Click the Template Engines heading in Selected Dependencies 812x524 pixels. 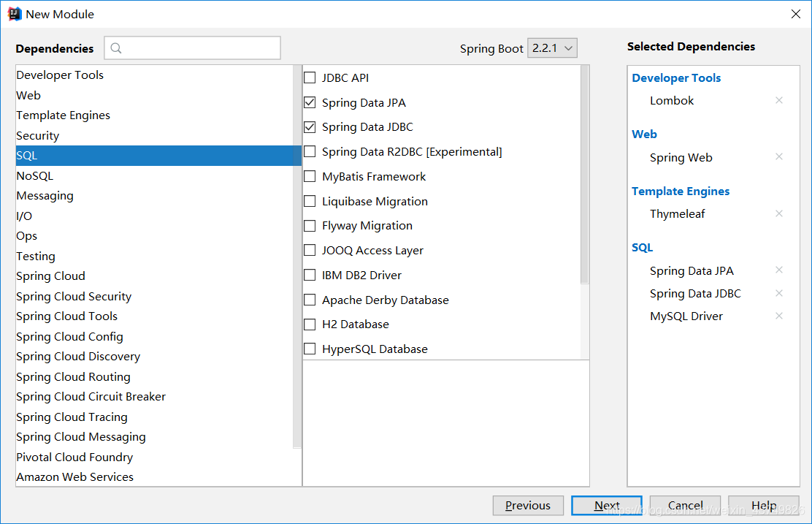pyautogui.click(x=681, y=191)
